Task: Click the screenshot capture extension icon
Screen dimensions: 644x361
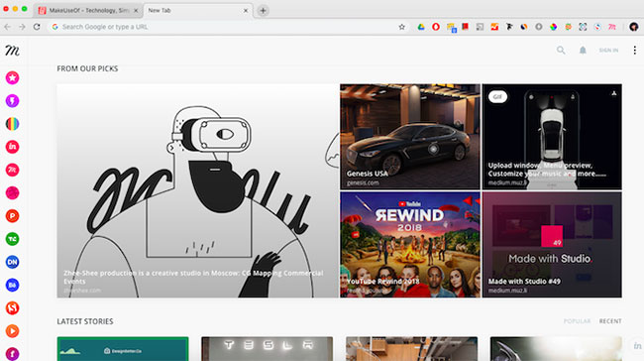Action: click(583, 27)
